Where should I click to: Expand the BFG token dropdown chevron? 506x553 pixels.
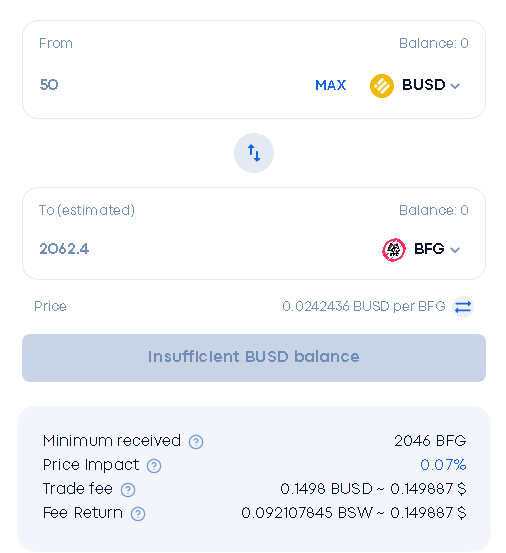click(x=455, y=250)
